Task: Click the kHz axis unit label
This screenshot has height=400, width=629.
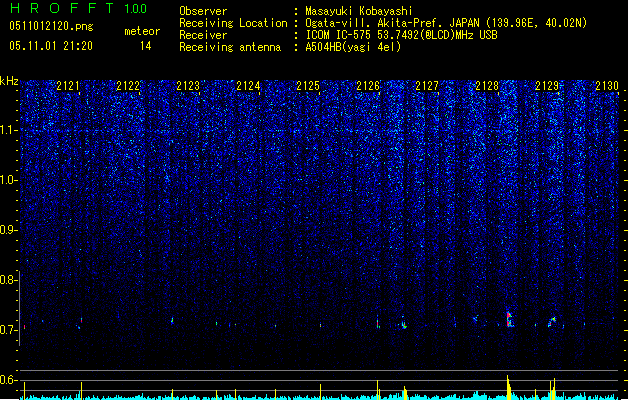Action: 9,81
